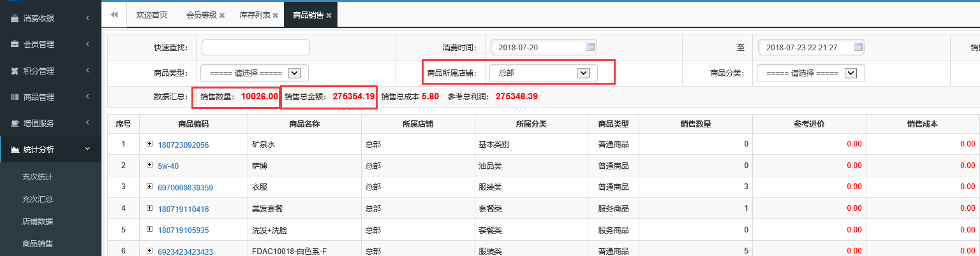Image resolution: width=980 pixels, height=256 pixels.
Task: Open 增值服务 sidebar menu
Action: pyautogui.click(x=50, y=124)
